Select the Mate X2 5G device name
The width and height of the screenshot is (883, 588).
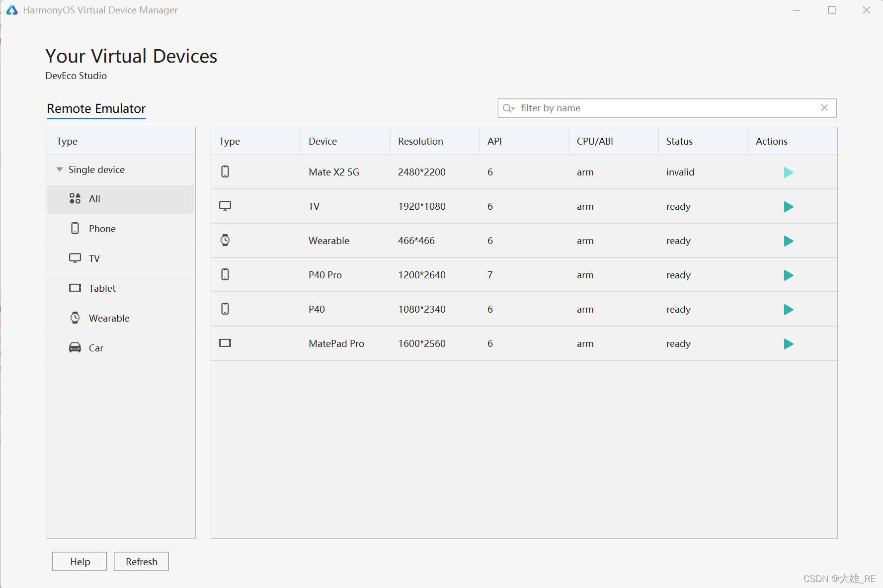[x=334, y=172]
